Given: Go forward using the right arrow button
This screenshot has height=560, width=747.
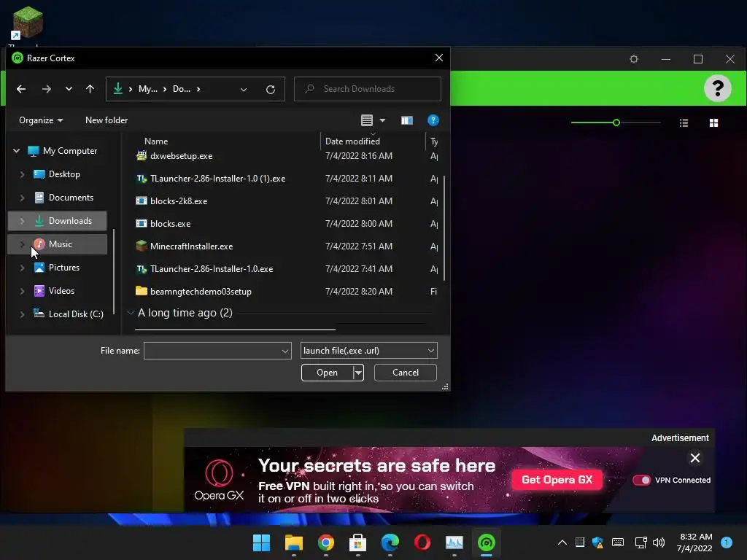Looking at the screenshot, I should (x=46, y=89).
